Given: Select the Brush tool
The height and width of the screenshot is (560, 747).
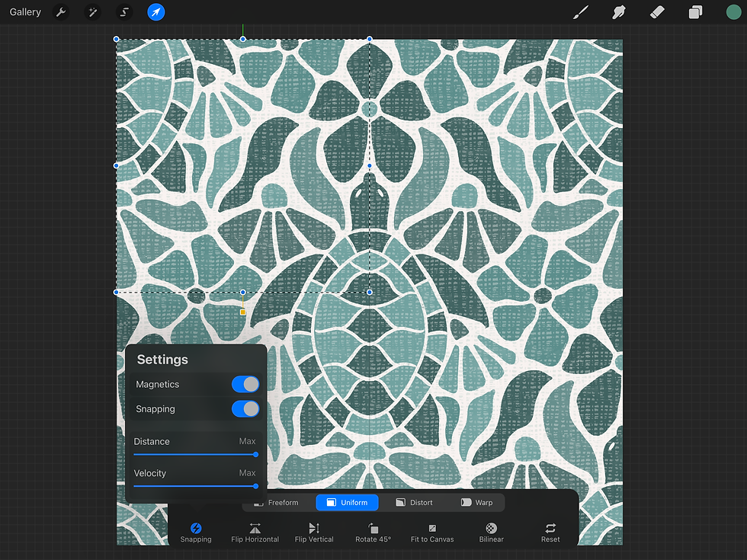Looking at the screenshot, I should [580, 11].
